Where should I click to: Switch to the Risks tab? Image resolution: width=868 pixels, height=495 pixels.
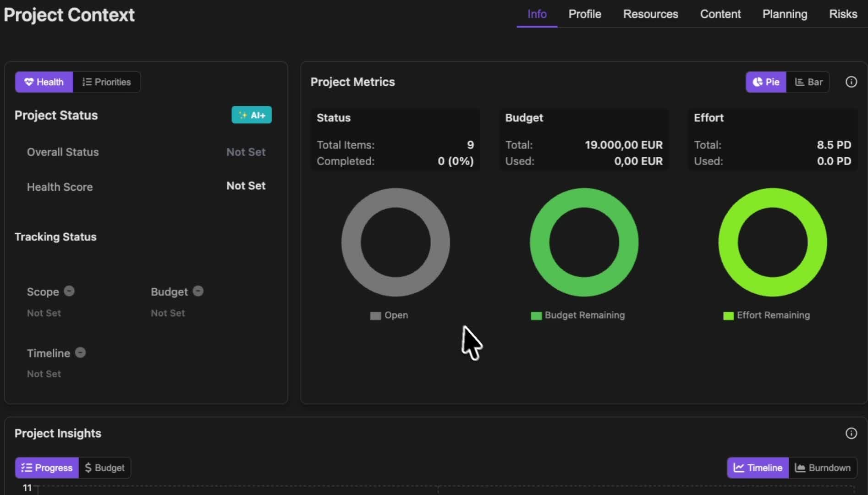(x=843, y=14)
